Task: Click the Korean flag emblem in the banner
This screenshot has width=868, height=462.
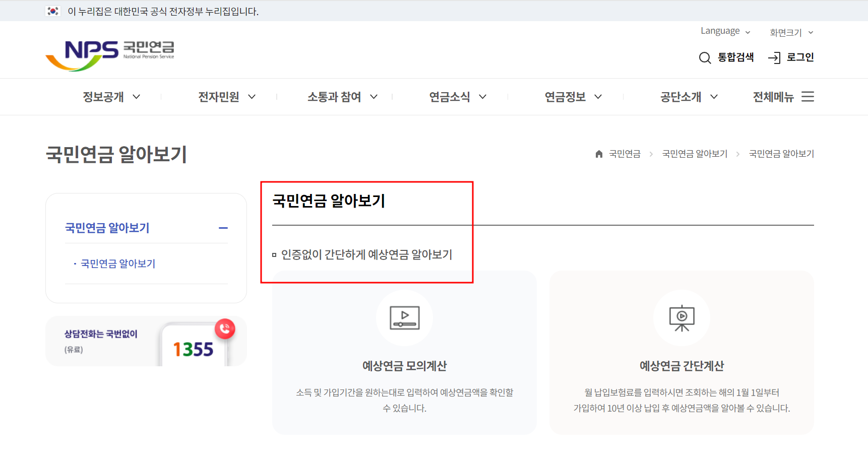Action: (52, 11)
